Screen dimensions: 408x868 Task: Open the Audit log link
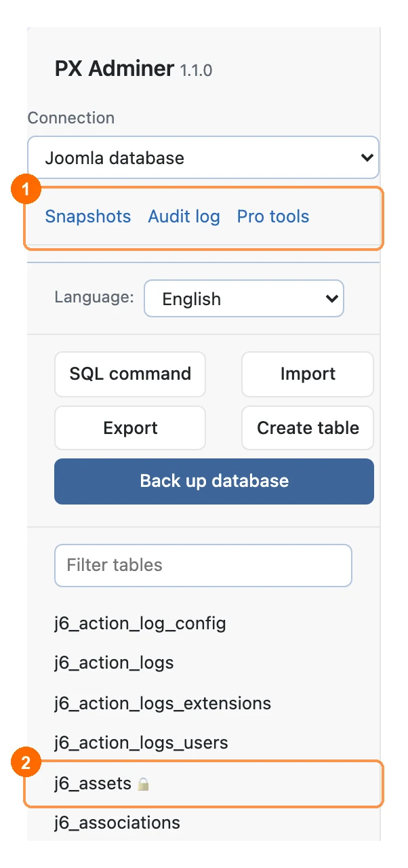pyautogui.click(x=184, y=216)
